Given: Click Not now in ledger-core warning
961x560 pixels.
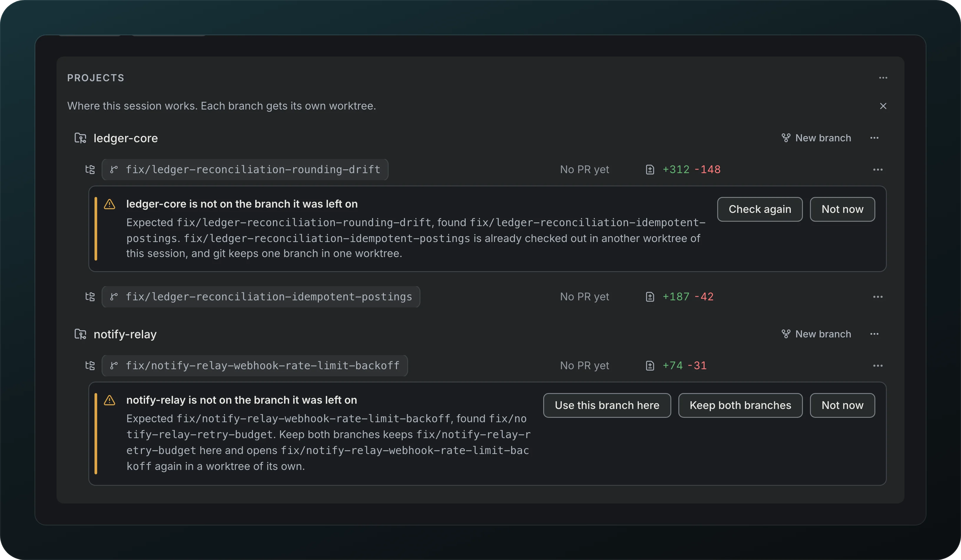Looking at the screenshot, I should click(x=842, y=209).
